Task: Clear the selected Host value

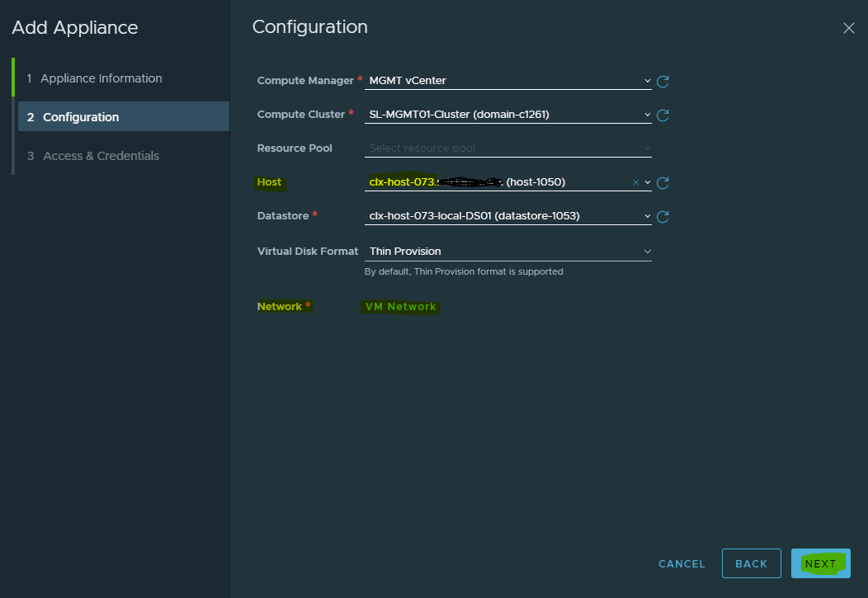Action: [x=636, y=182]
